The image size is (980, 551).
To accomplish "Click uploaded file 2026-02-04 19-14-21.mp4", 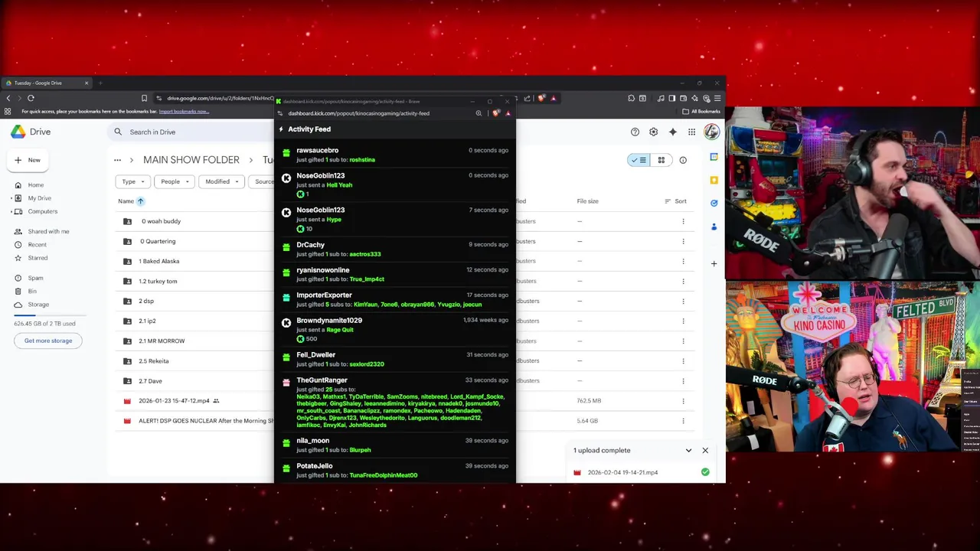I will tap(622, 473).
